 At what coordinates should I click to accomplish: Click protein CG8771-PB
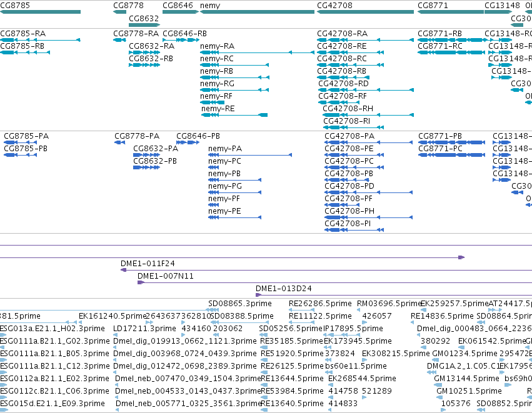coord(451,142)
